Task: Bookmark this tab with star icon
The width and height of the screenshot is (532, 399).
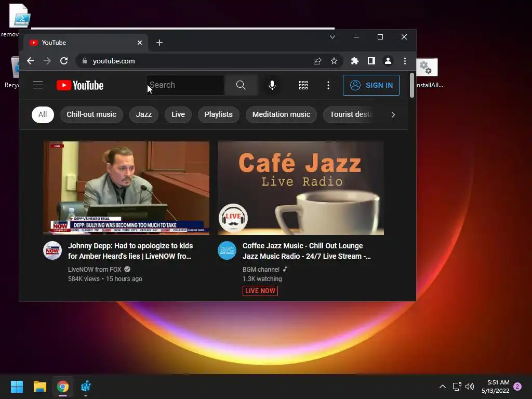Action: click(334, 61)
